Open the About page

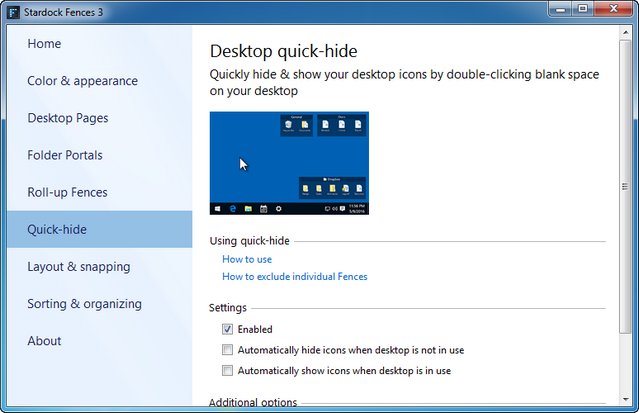coord(44,341)
